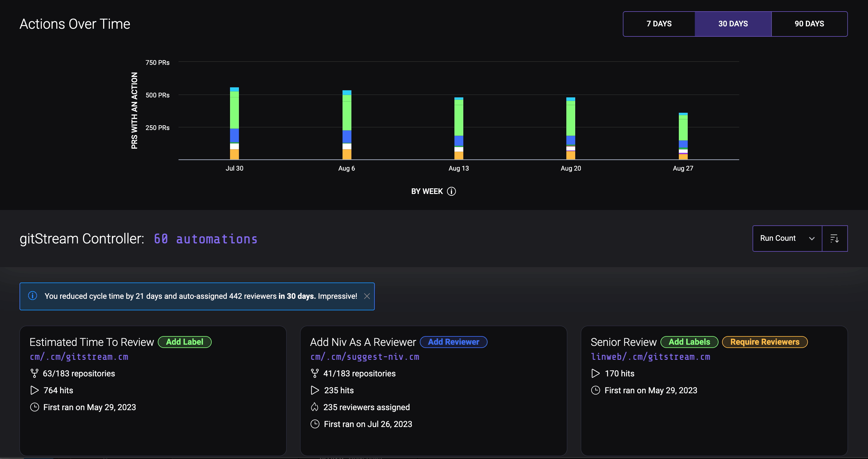Click the Add Reviewer tag
Screen dimensions: 868x459
click(x=453, y=342)
